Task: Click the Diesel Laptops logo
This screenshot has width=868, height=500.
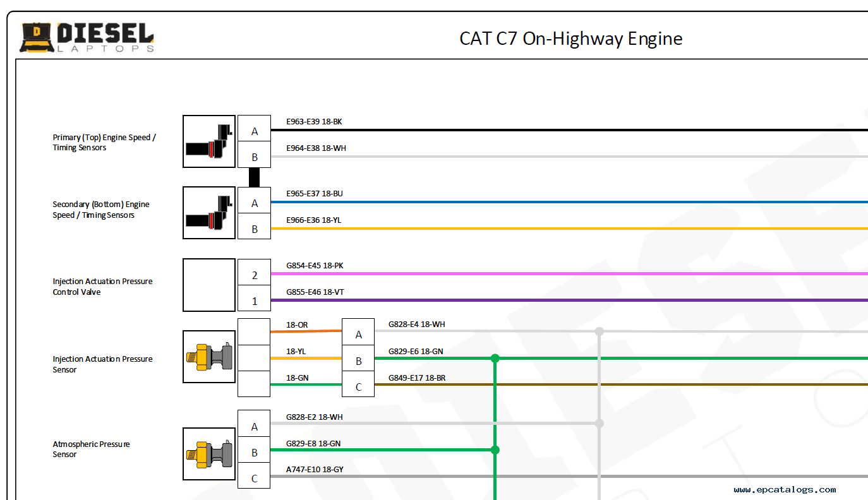Action: click(x=87, y=37)
